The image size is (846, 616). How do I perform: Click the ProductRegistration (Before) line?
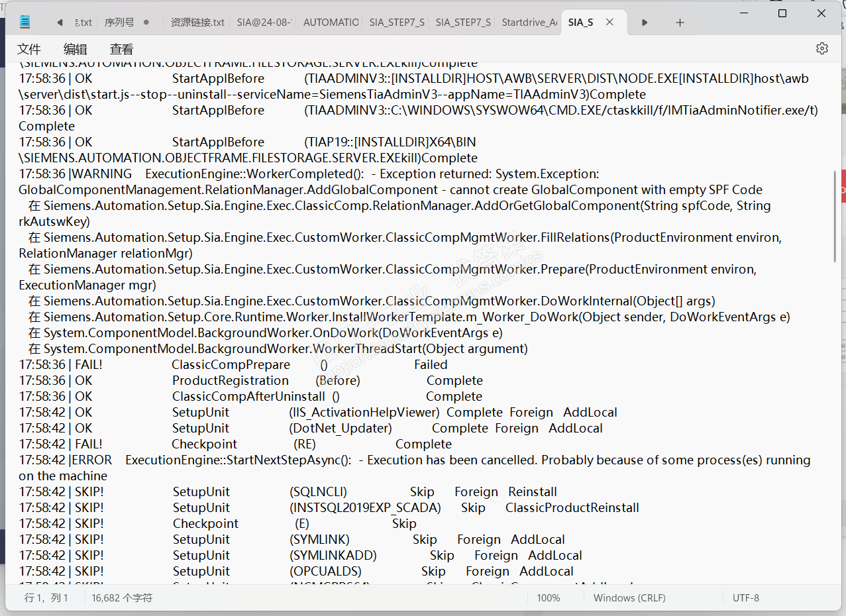click(250, 381)
